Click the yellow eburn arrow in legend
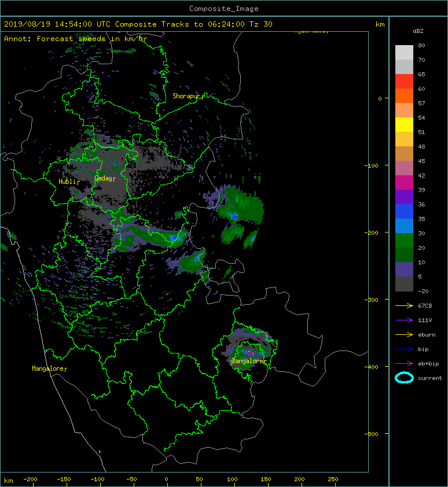This screenshot has width=448, height=487. 404,335
